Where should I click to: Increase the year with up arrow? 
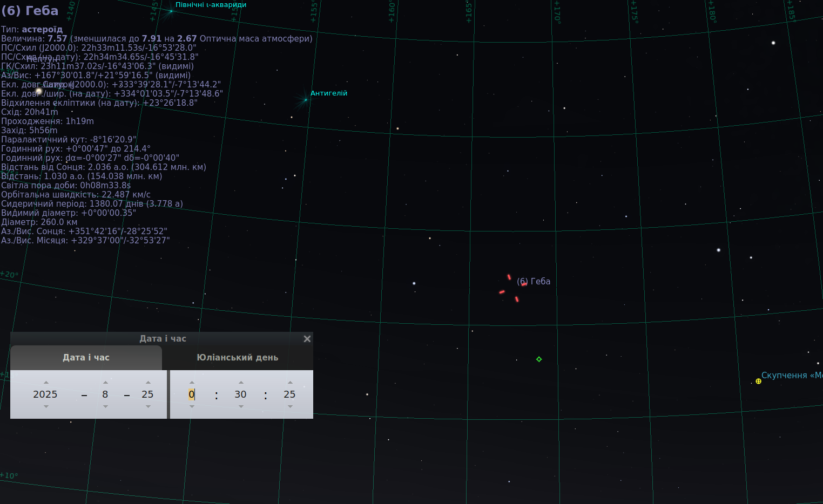pyautogui.click(x=46, y=382)
